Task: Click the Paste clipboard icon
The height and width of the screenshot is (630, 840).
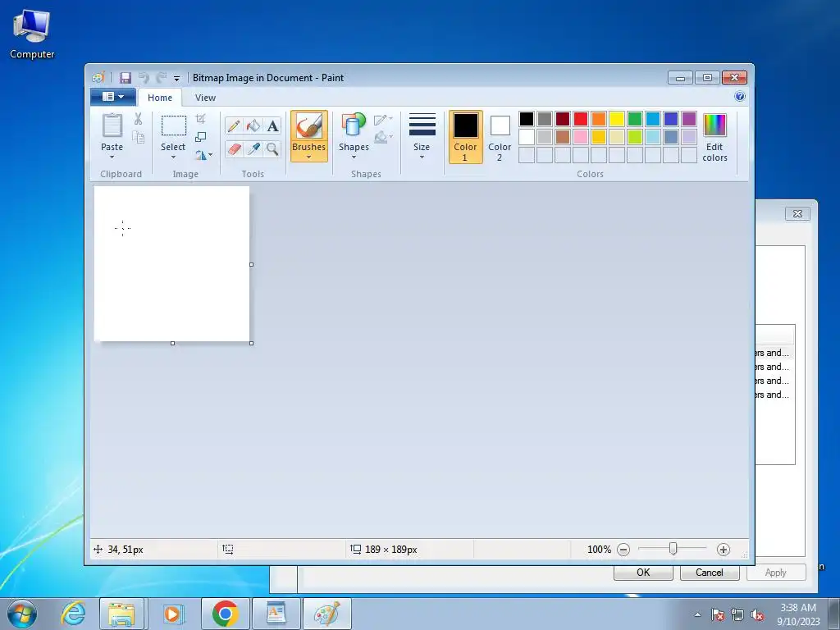Action: click(112, 126)
